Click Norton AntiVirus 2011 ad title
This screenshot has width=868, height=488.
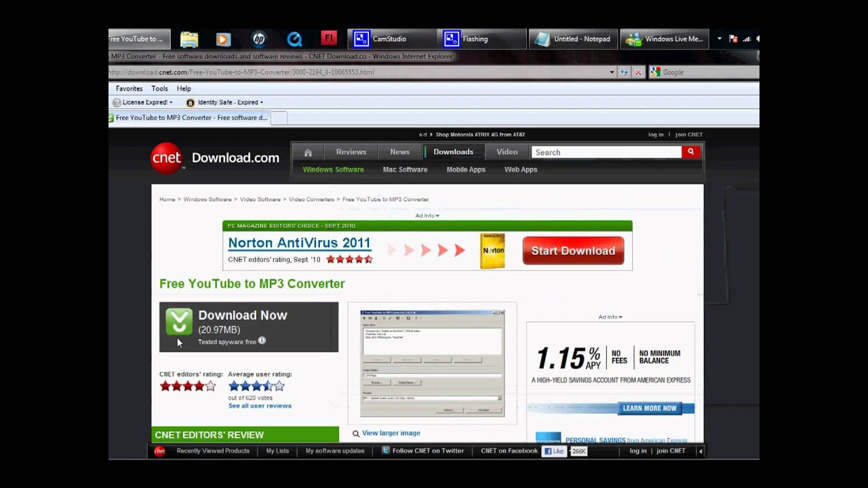[299, 243]
